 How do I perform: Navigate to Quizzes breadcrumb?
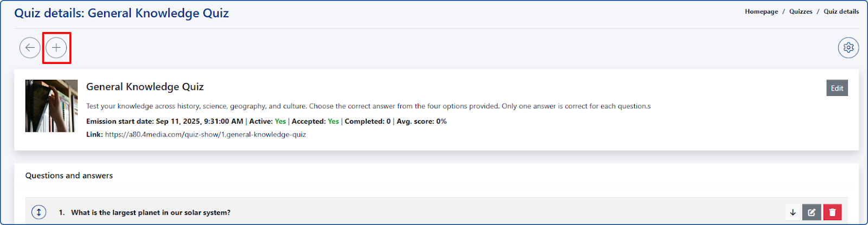pyautogui.click(x=801, y=11)
